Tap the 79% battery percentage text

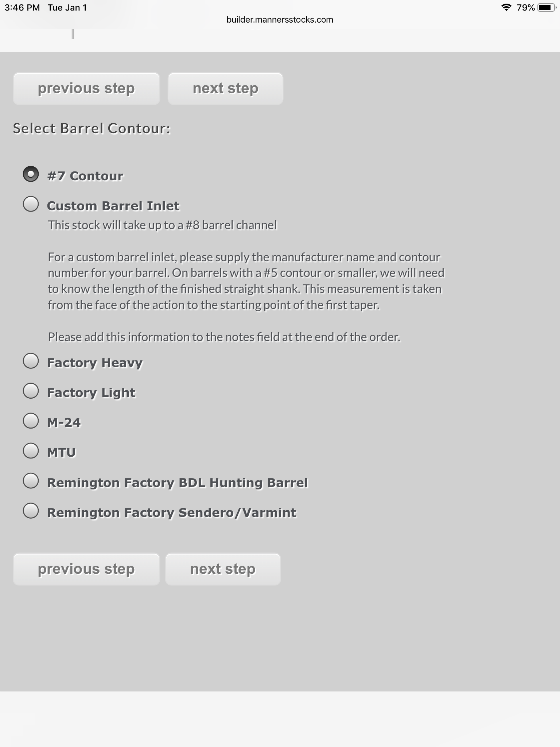point(526,8)
